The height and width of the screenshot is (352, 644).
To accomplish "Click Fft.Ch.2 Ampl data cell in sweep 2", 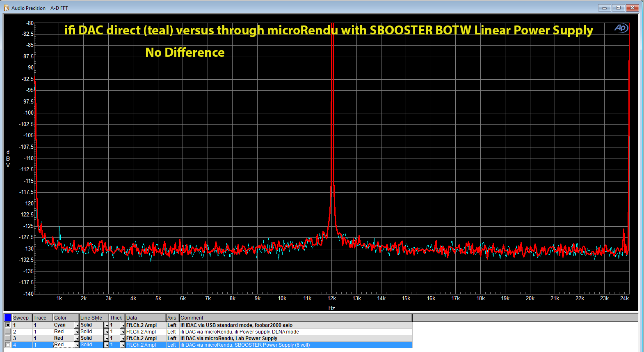I will 146,331.
